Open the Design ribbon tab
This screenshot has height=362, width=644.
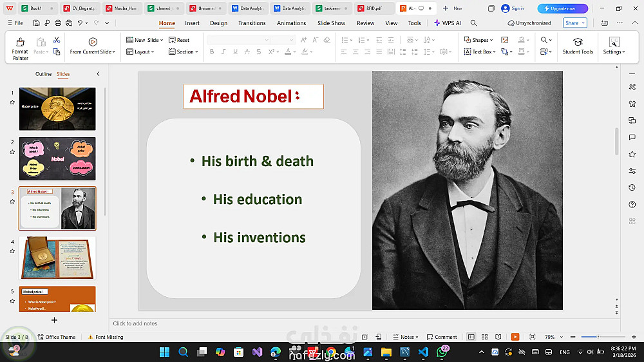(218, 23)
